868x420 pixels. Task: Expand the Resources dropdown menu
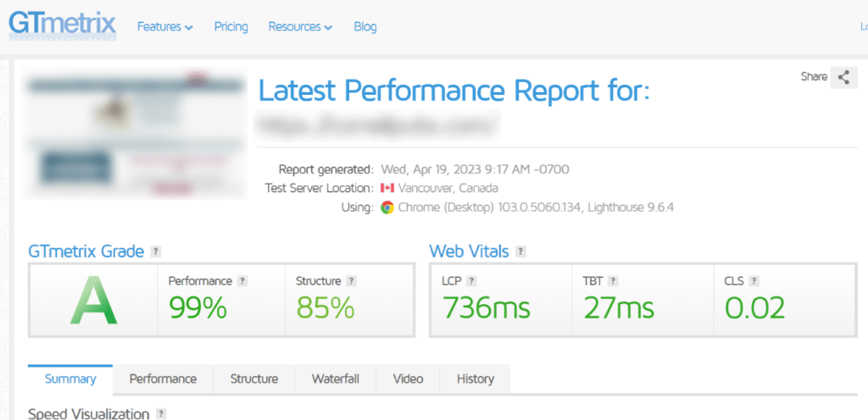(x=300, y=26)
